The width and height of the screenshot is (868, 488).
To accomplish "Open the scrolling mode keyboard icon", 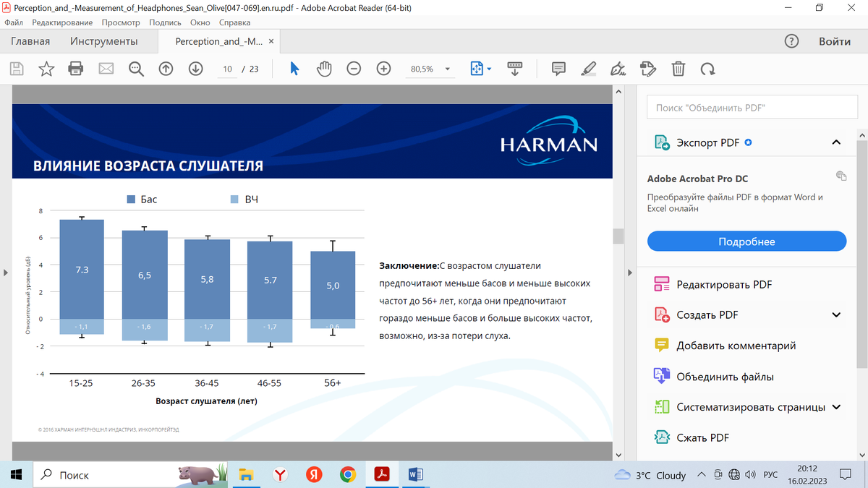I will point(515,69).
